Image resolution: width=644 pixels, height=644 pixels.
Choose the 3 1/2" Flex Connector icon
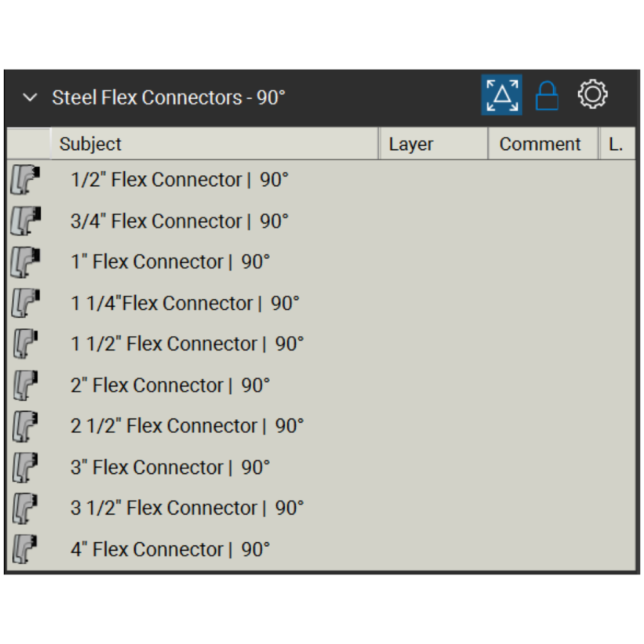click(x=25, y=508)
